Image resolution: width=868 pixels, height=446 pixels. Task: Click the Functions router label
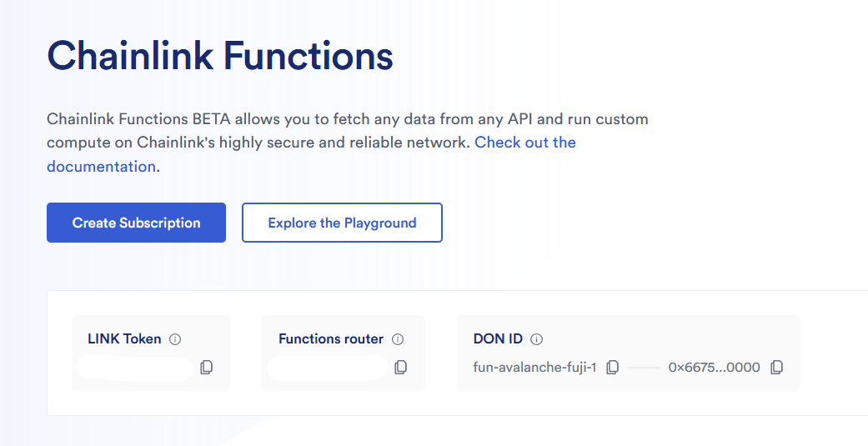(x=331, y=339)
